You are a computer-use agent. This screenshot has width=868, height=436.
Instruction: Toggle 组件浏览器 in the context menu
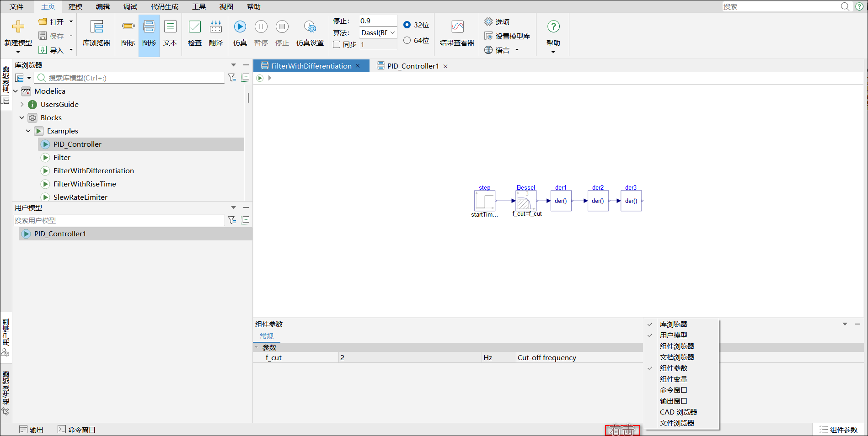677,346
